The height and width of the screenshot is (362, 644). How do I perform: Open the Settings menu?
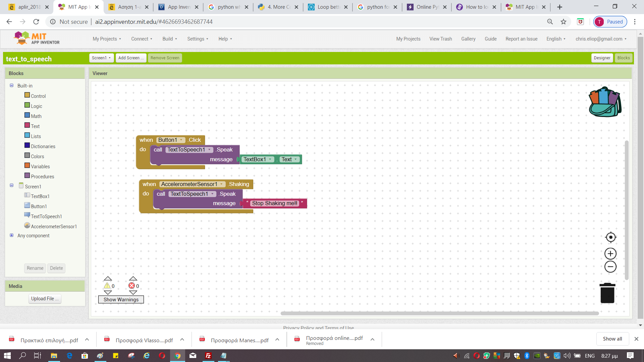tap(198, 39)
